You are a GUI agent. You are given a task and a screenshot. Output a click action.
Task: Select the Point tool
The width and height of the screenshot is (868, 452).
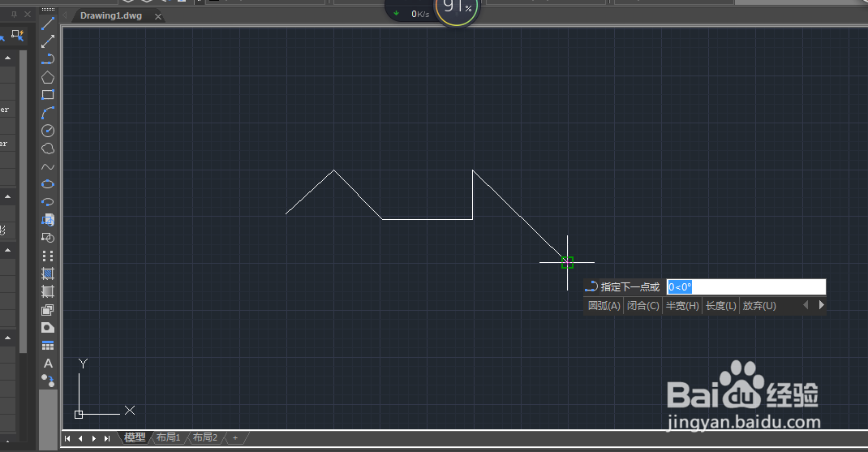click(x=48, y=256)
